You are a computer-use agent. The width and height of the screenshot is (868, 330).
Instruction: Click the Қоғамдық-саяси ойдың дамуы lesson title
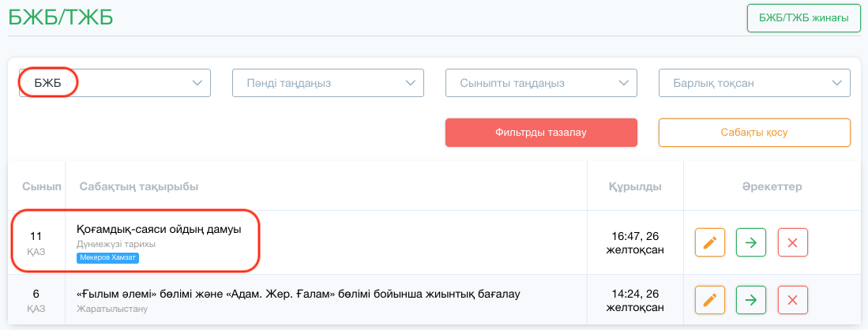click(160, 230)
